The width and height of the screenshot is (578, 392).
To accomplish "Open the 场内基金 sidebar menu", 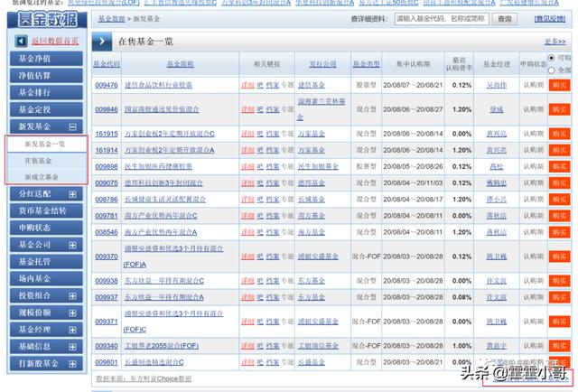I will pos(46,279).
